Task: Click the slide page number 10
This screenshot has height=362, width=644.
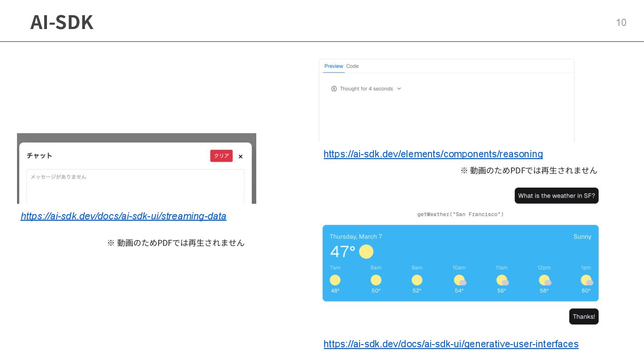Action: click(621, 23)
